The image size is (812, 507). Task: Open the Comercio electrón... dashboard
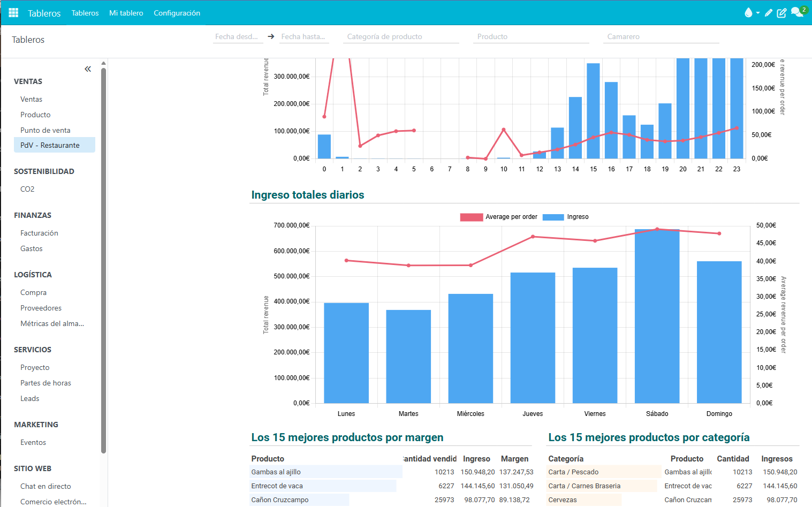[55, 502]
